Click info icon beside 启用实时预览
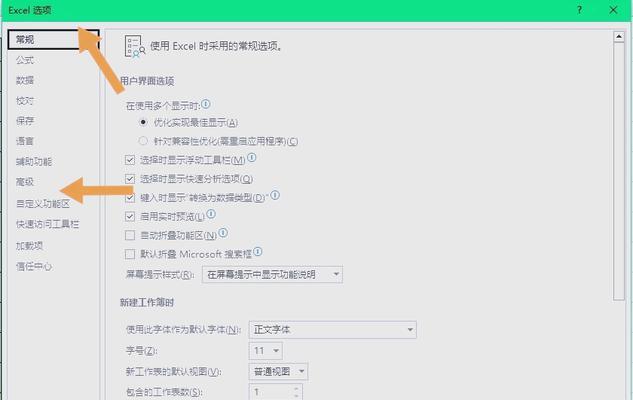The width and height of the screenshot is (633, 400). pos(211,214)
